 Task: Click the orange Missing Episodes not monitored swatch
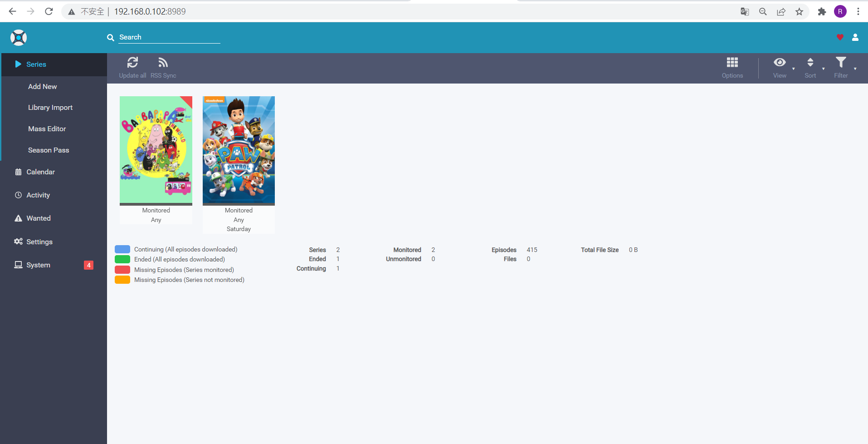(122, 280)
